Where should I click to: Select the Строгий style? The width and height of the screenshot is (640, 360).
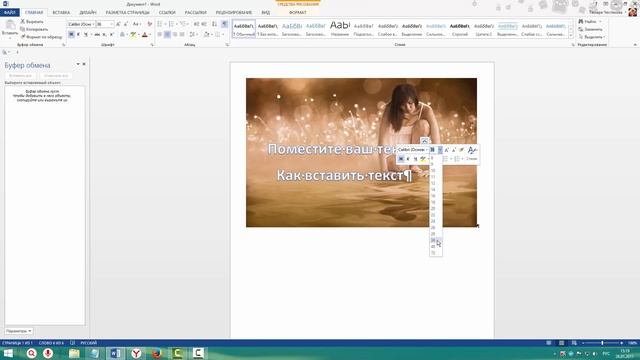pyautogui.click(x=460, y=29)
